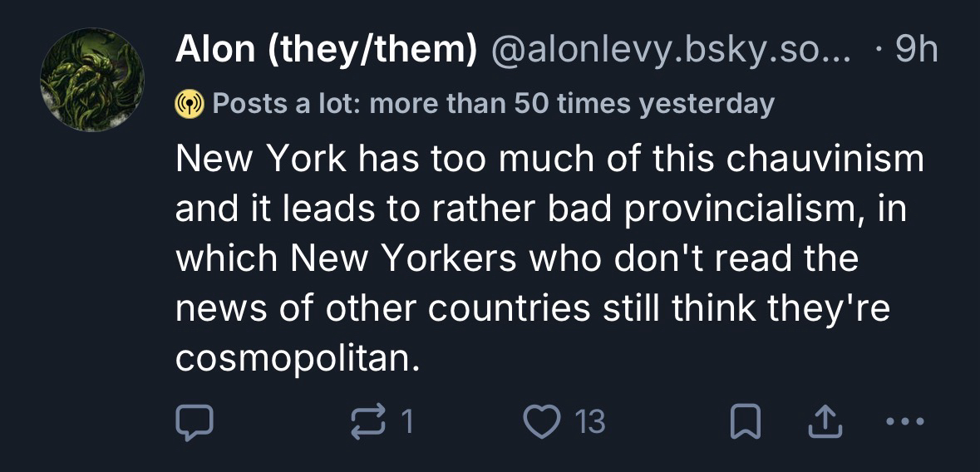Click the like count showing 13
The image size is (980, 472).
tap(589, 423)
